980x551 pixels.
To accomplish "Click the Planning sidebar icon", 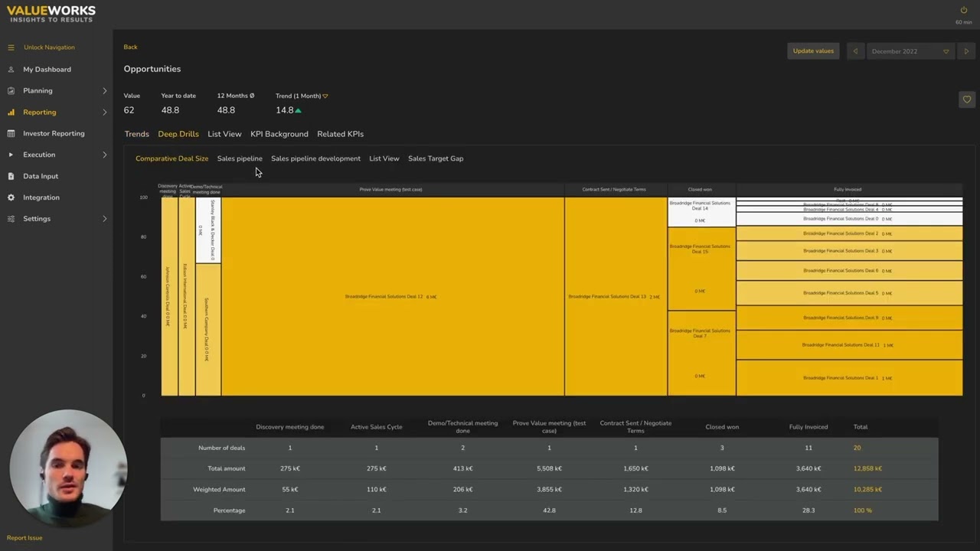I will (11, 90).
